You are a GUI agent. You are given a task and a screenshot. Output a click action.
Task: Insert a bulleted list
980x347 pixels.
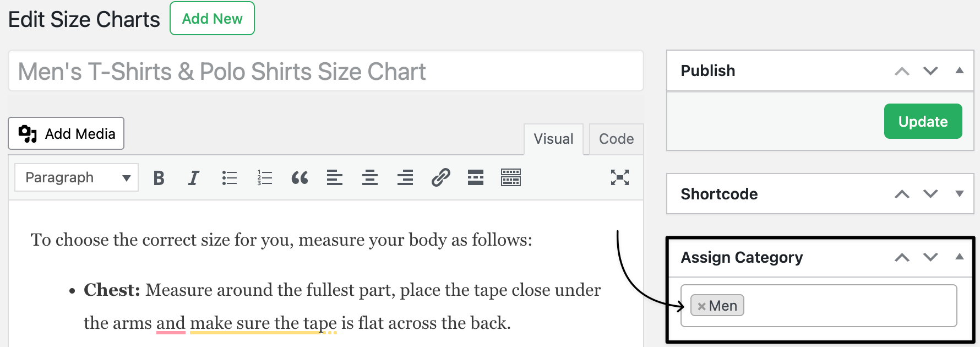click(229, 177)
